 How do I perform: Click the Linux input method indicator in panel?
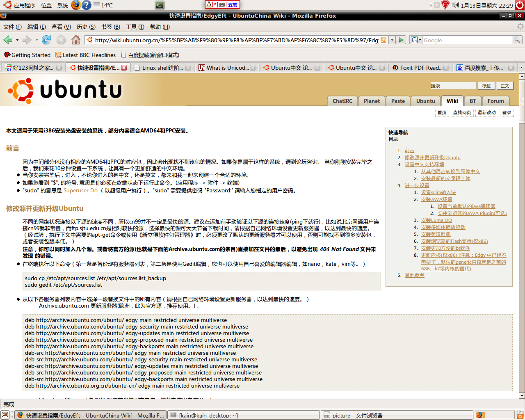tap(222, 5)
